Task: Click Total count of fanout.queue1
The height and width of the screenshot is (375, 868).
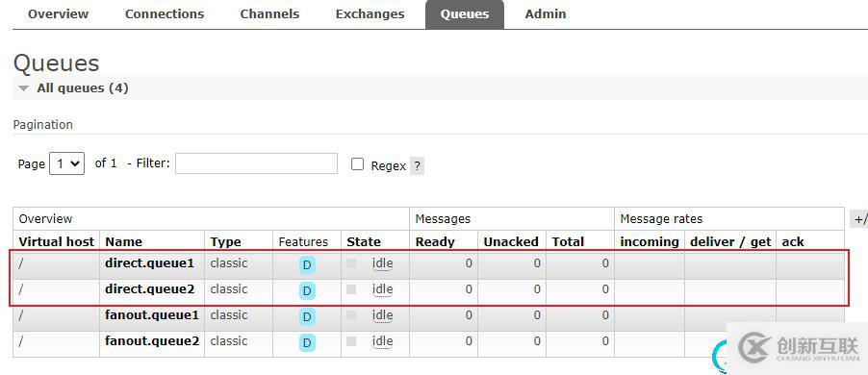Action: 605,315
